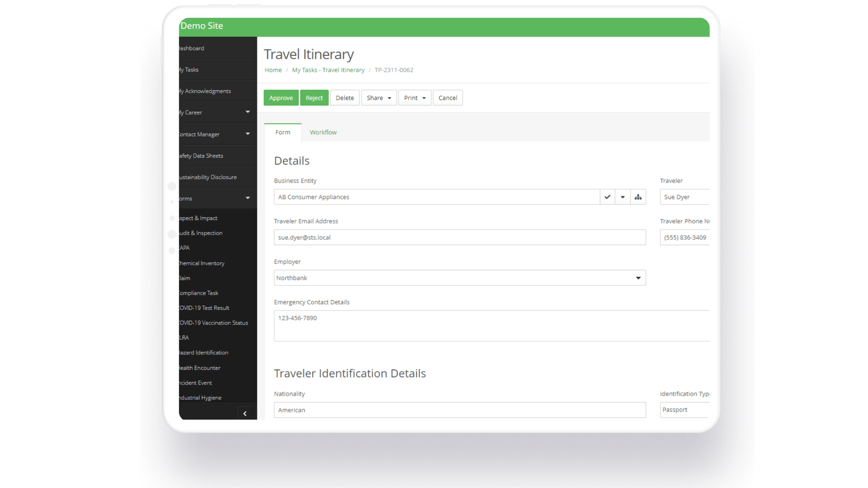Click the Business Entity field AB Consumer Appliances
868x488 pixels.
(437, 197)
